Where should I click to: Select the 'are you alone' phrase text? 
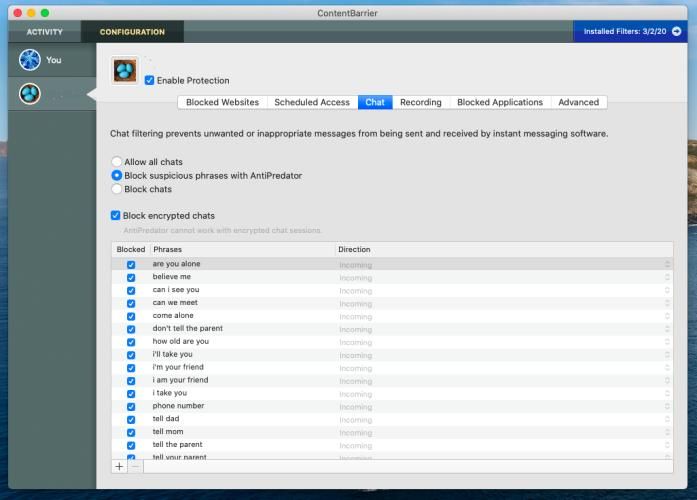coord(176,264)
